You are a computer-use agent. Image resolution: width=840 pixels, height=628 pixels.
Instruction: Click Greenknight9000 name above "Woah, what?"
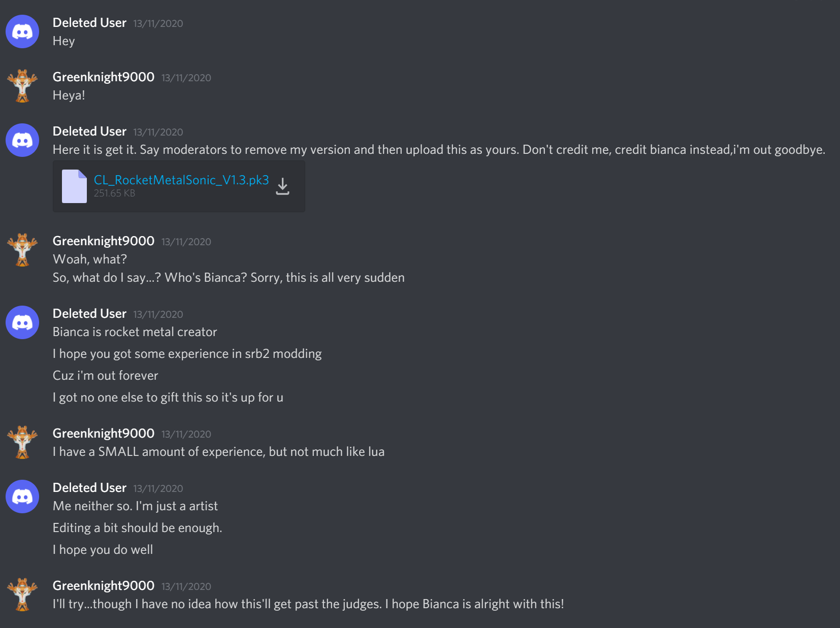click(104, 241)
